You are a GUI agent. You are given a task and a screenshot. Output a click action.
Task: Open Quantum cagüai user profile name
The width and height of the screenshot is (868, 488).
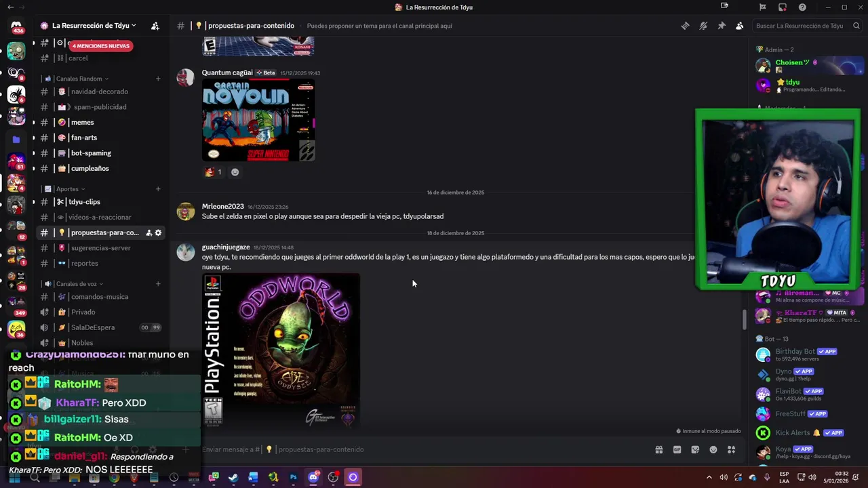click(227, 73)
